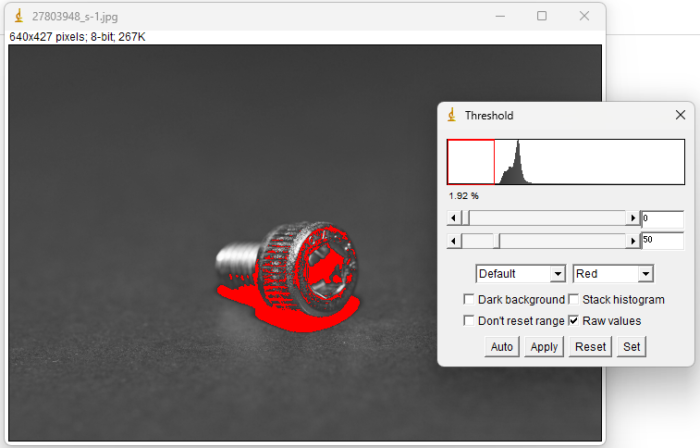Viewport: 700px width, 448px height.
Task: Click the Auto threshold button
Action: coord(502,347)
